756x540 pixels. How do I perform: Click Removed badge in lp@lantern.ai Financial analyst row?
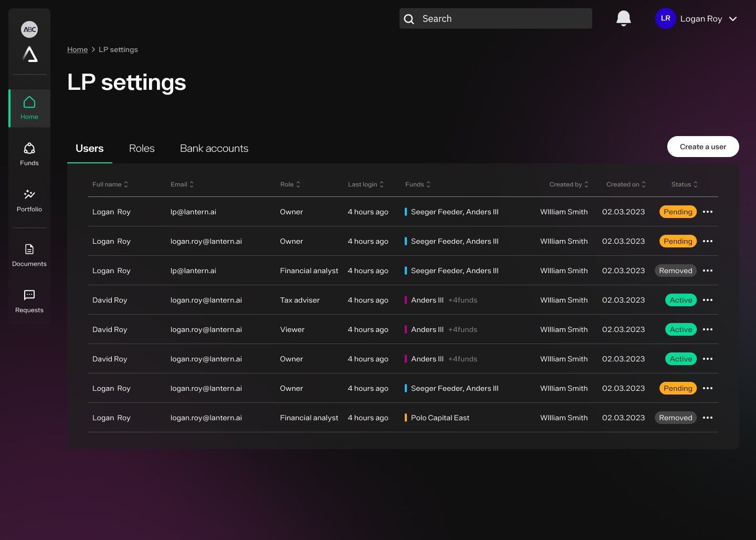676,271
